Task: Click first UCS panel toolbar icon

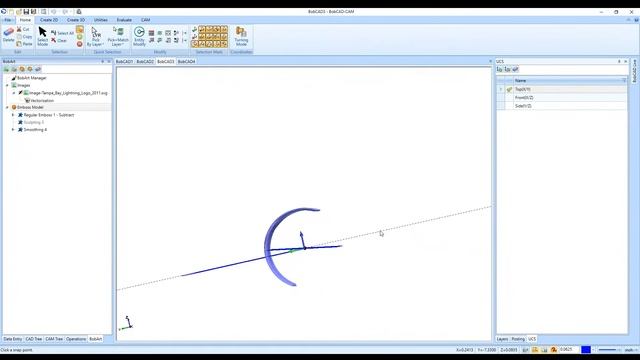Action: coord(500,69)
